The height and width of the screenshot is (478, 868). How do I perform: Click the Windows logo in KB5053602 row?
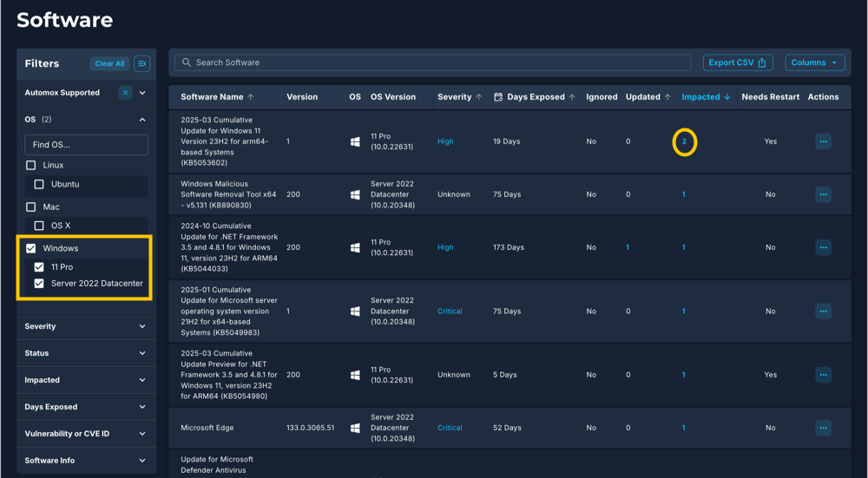click(x=355, y=141)
